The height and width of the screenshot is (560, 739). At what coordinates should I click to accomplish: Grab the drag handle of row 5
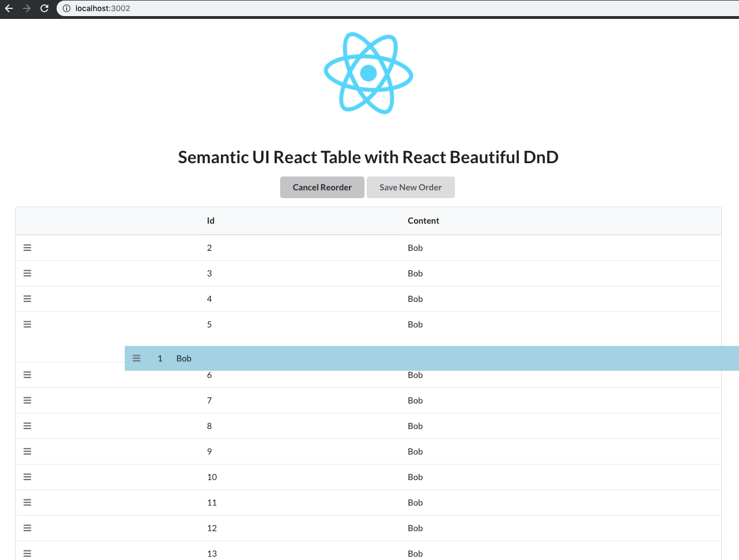[27, 324]
